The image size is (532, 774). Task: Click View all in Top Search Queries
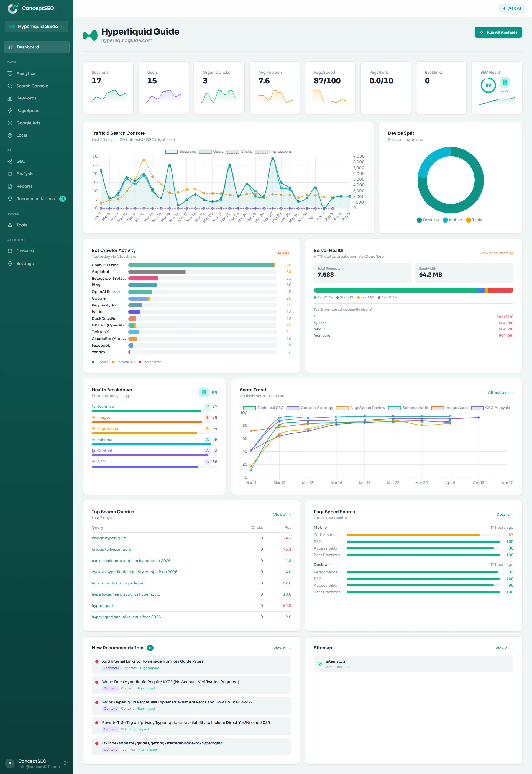282,514
